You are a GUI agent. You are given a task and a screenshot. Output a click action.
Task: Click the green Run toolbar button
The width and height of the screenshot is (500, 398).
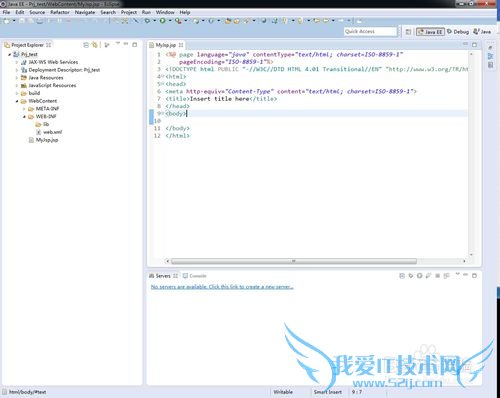(x=162, y=21)
